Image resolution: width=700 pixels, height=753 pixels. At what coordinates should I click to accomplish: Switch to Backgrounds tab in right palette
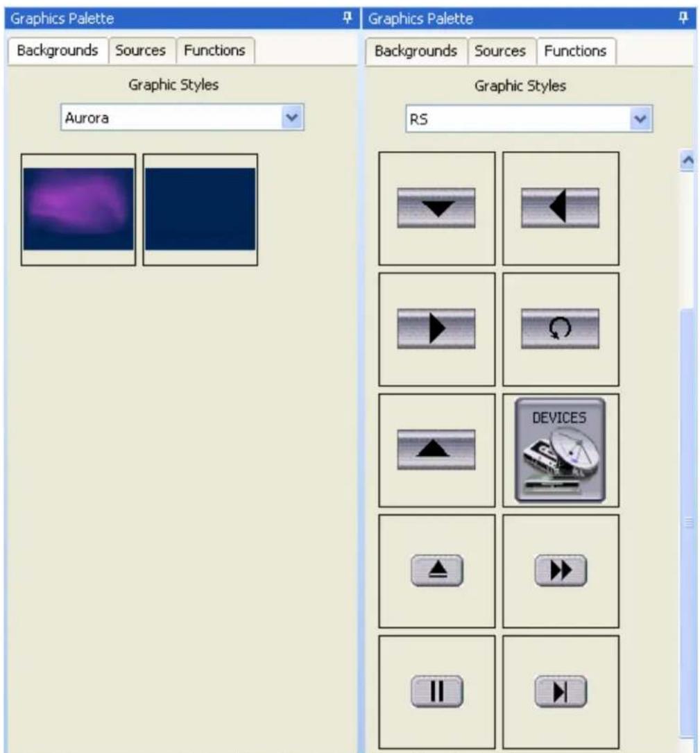point(416,51)
